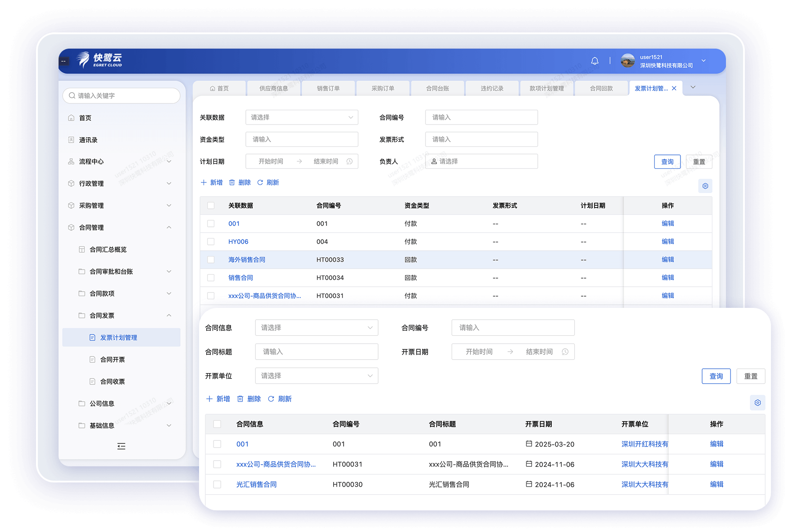Open the lower table settings gear
Screen dimensions: 789x532
757,403
